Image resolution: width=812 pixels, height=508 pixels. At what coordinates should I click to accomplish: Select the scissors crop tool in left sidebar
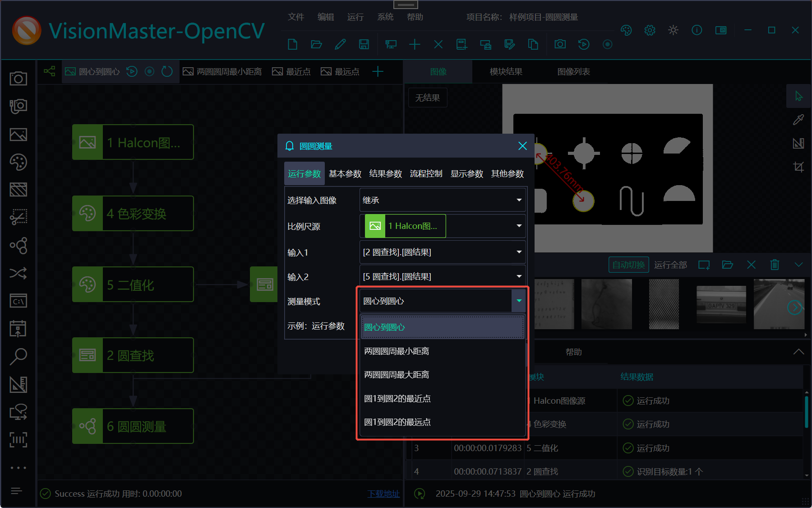(18, 217)
